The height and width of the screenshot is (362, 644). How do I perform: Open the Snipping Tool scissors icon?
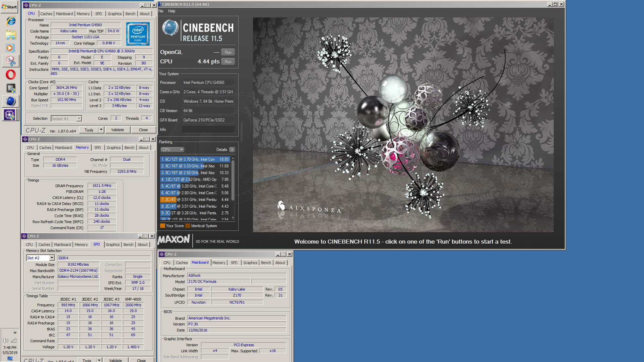click(11, 61)
